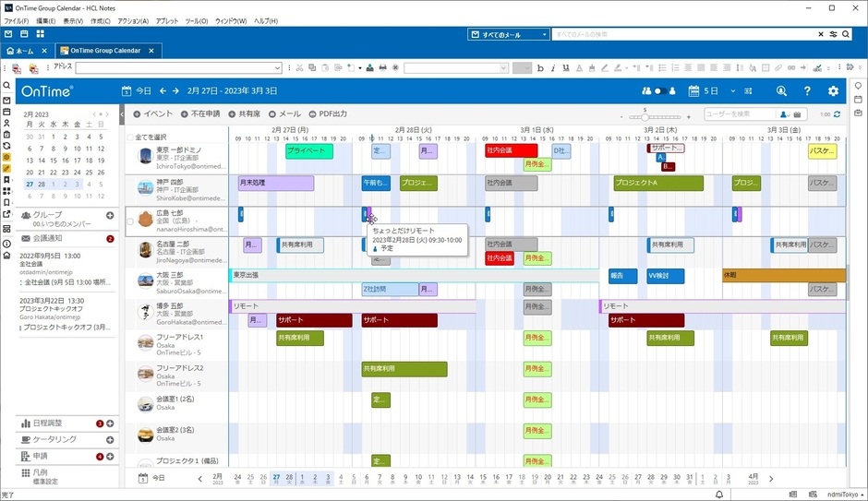Open the notifications bell in status bar
This screenshot has height=501, width=868.
tap(719, 495)
